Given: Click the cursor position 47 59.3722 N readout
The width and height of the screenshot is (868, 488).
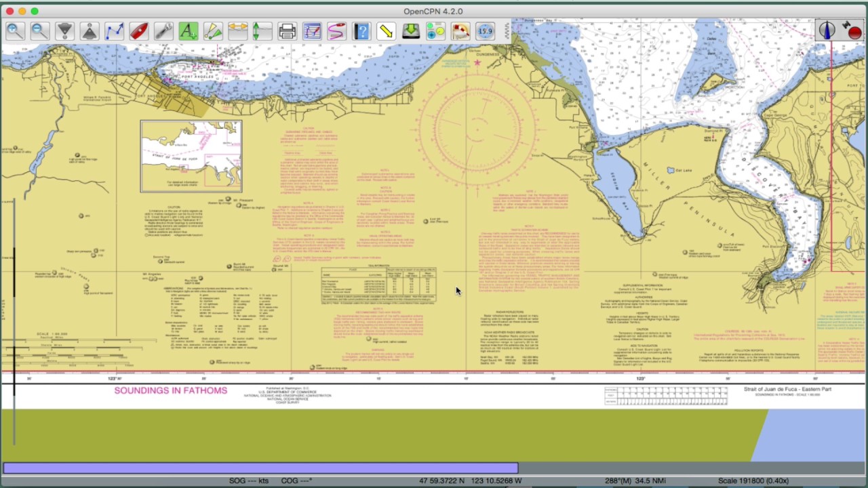Looking at the screenshot, I should [x=471, y=481].
